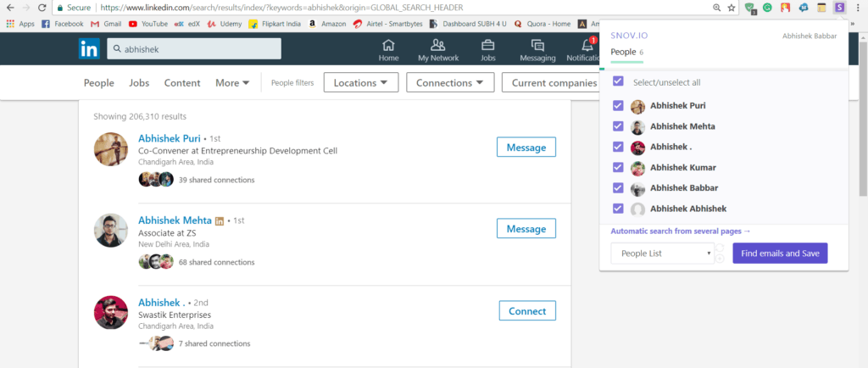
Task: Click the SNOV.IO logo link
Action: click(629, 36)
